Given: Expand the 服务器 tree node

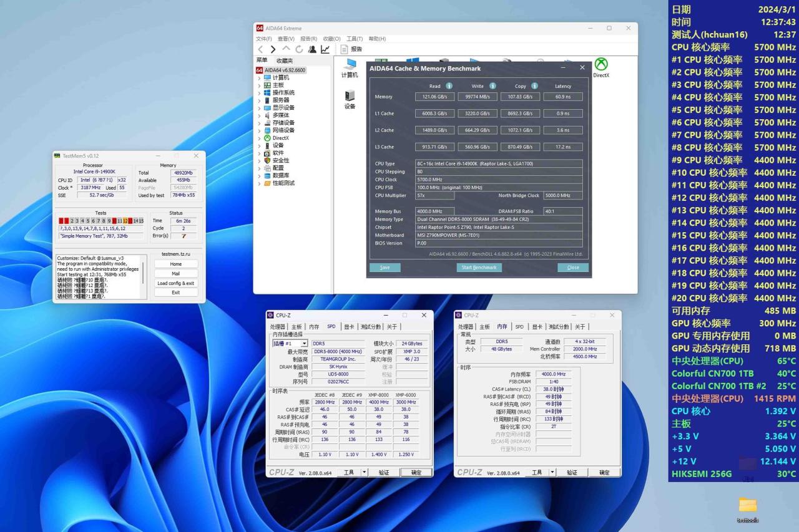Looking at the screenshot, I should (x=260, y=100).
